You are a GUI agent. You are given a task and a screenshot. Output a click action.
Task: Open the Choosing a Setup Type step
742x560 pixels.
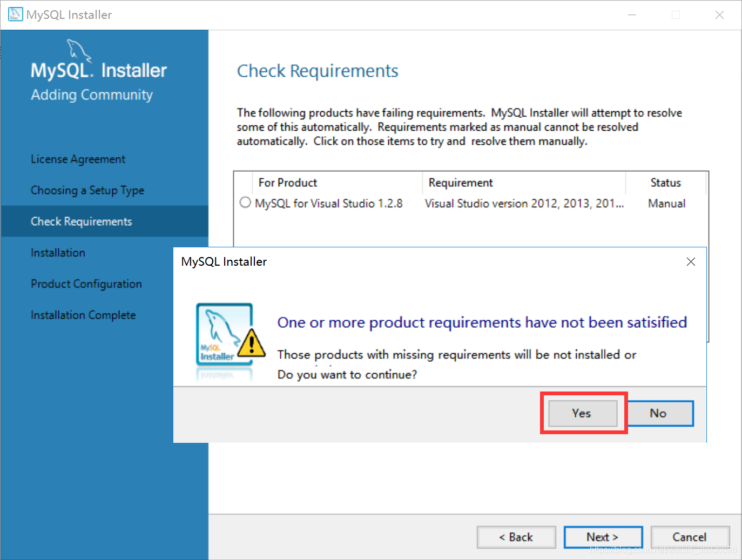coord(87,191)
